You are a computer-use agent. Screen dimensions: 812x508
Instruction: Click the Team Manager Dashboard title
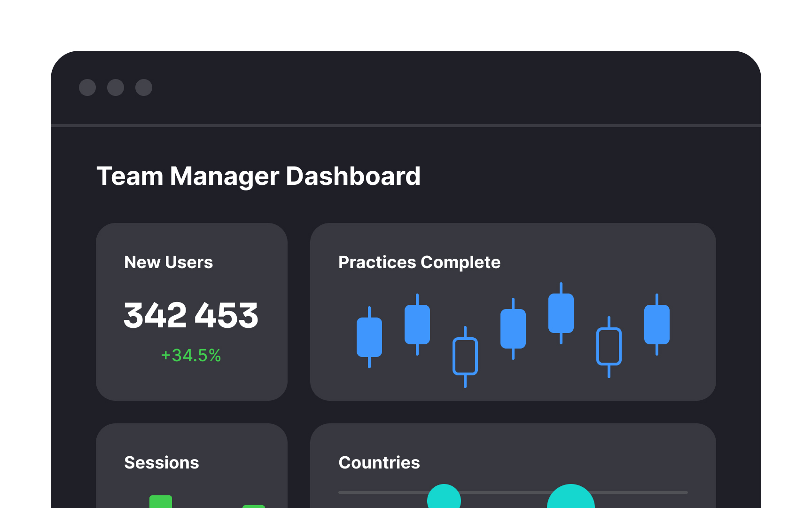259,176
